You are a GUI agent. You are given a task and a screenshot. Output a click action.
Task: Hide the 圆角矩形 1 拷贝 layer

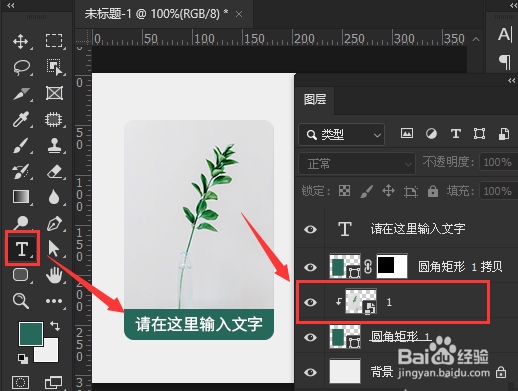click(x=310, y=267)
